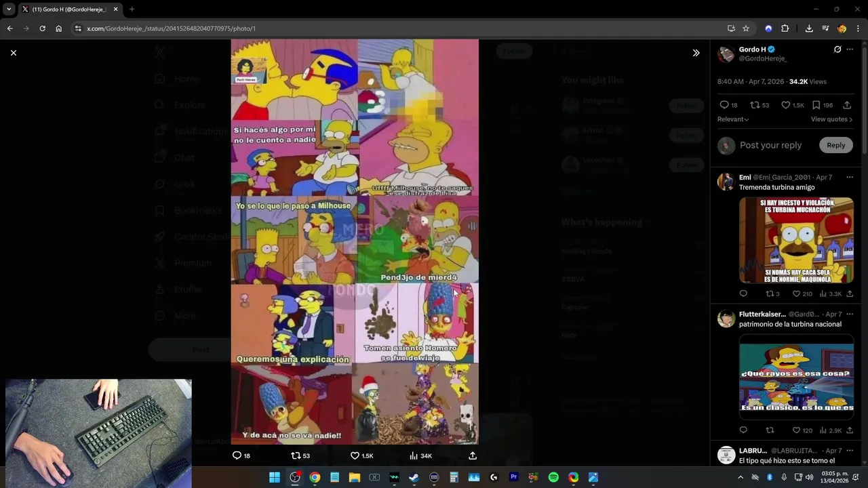
Task: Reply to Flutterkaiser's comment with the bubble icon
Action: tap(743, 430)
